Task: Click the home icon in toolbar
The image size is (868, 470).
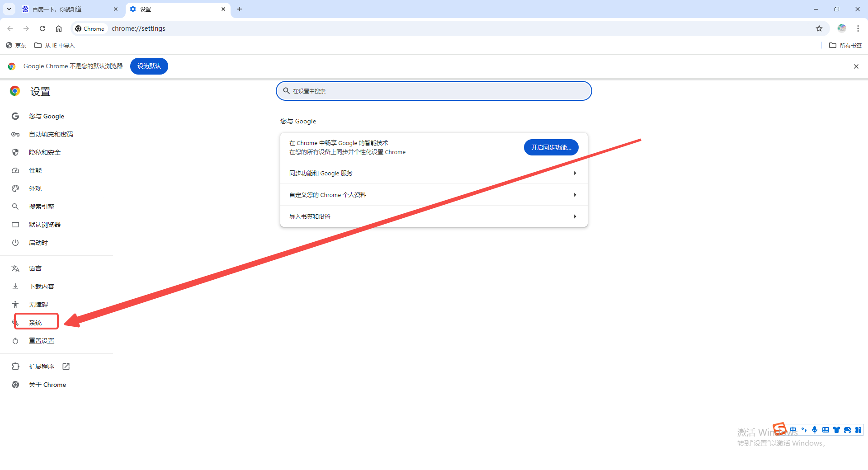Action: coord(59,28)
